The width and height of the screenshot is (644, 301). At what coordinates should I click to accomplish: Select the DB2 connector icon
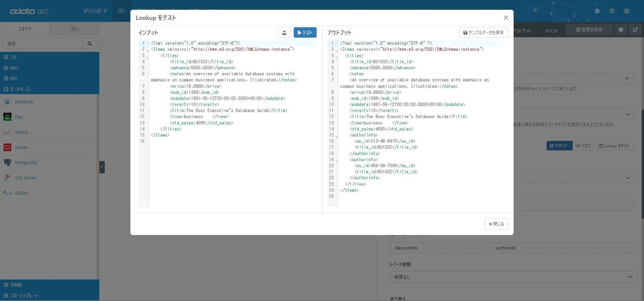7,117
